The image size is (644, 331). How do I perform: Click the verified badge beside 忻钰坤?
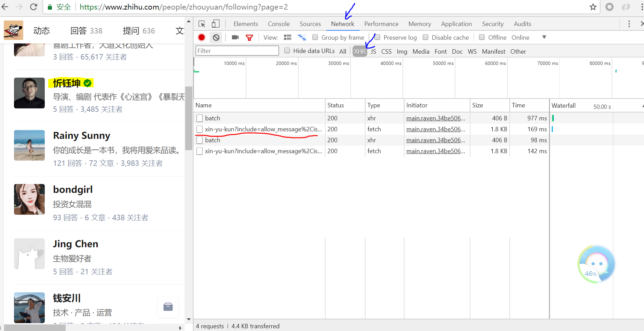pyautogui.click(x=88, y=83)
